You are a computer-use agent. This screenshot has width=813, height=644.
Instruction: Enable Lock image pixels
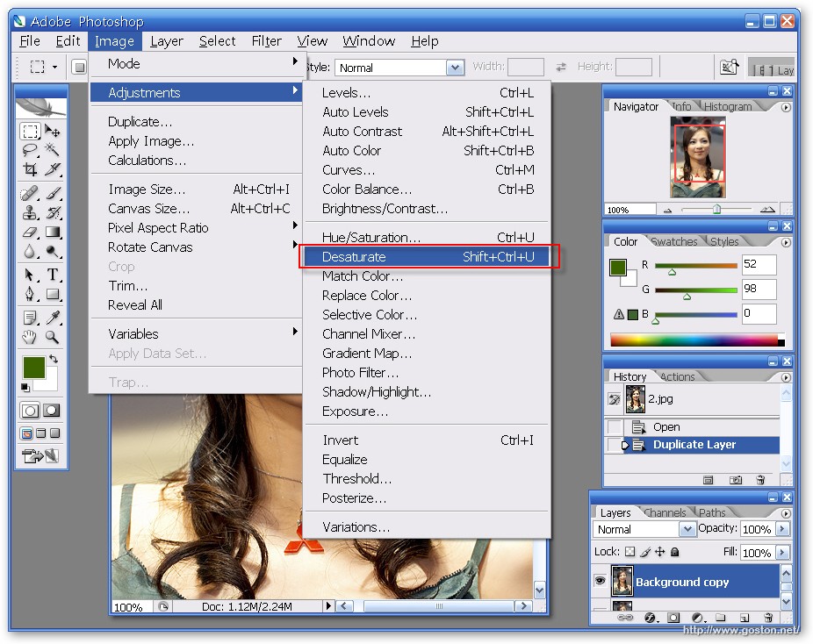click(645, 552)
